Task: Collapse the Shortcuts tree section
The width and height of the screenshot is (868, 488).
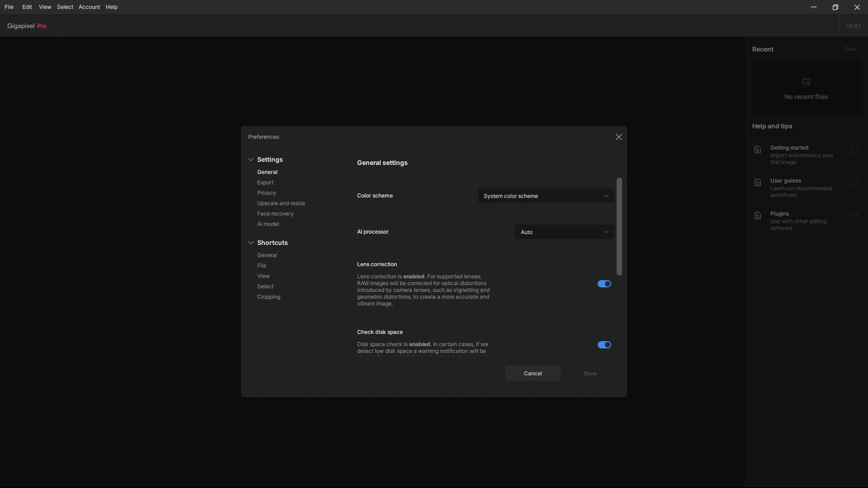Action: click(251, 243)
